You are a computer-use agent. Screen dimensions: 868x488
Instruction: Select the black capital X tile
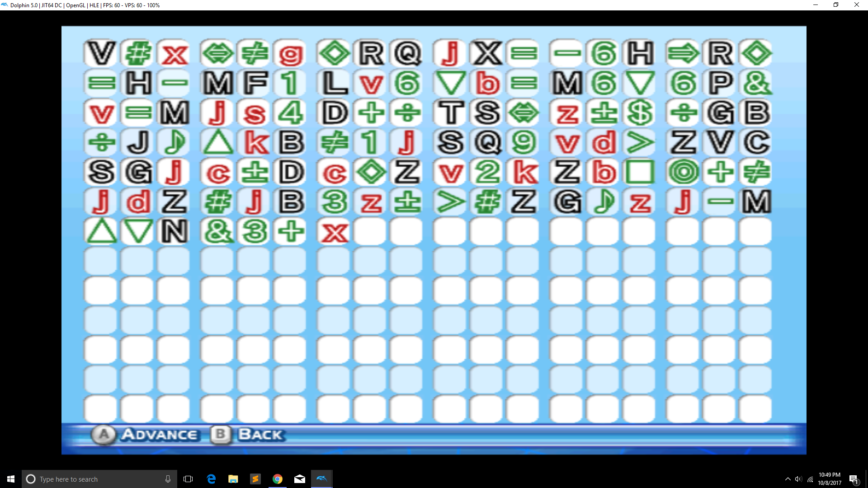[x=487, y=53]
